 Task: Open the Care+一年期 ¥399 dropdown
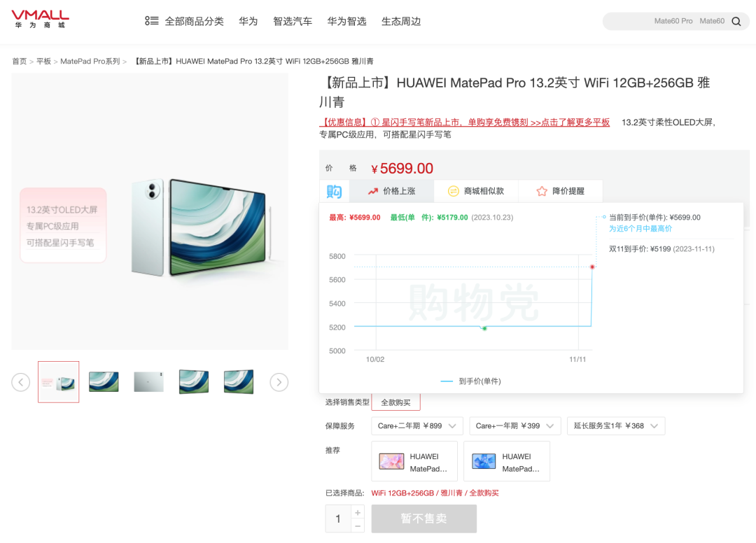click(x=515, y=426)
